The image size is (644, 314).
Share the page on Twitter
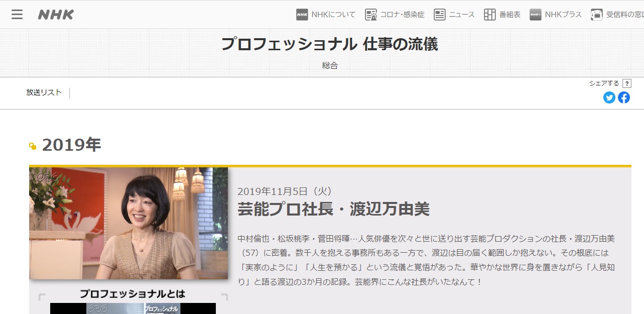click(609, 97)
